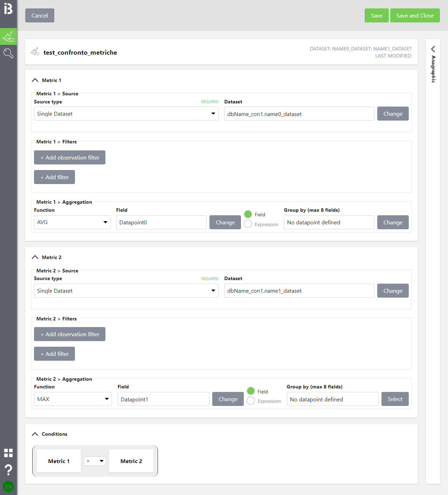Open the search magnifier sidebar icon
The width and height of the screenshot is (448, 495).
(8, 53)
